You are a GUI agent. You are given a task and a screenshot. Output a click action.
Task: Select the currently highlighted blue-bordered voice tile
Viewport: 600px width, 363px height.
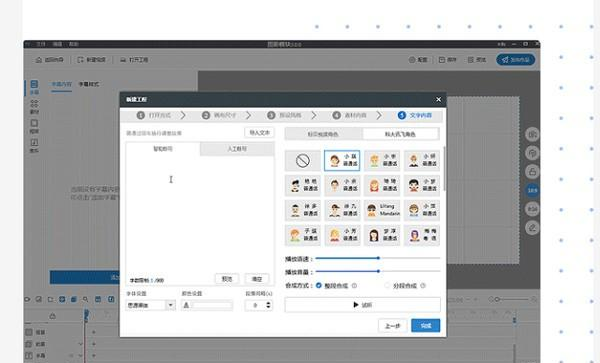pyautogui.click(x=342, y=161)
